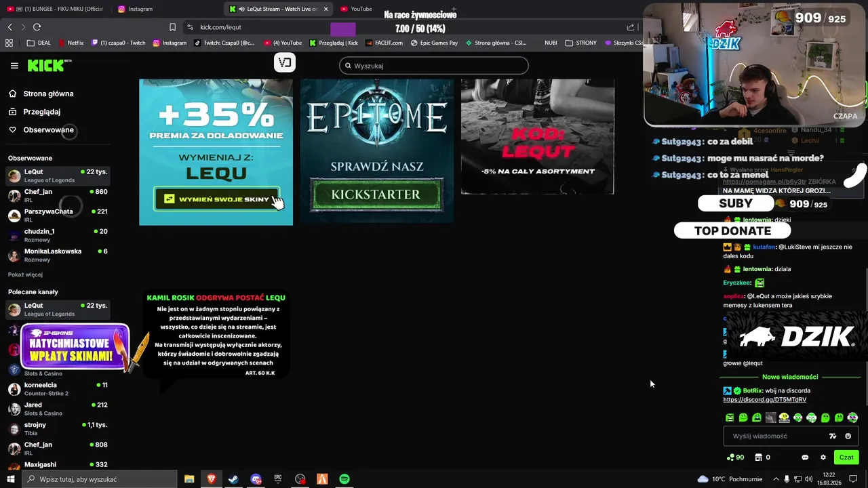
Task: Open browser share icon right of address bar
Action: click(631, 27)
